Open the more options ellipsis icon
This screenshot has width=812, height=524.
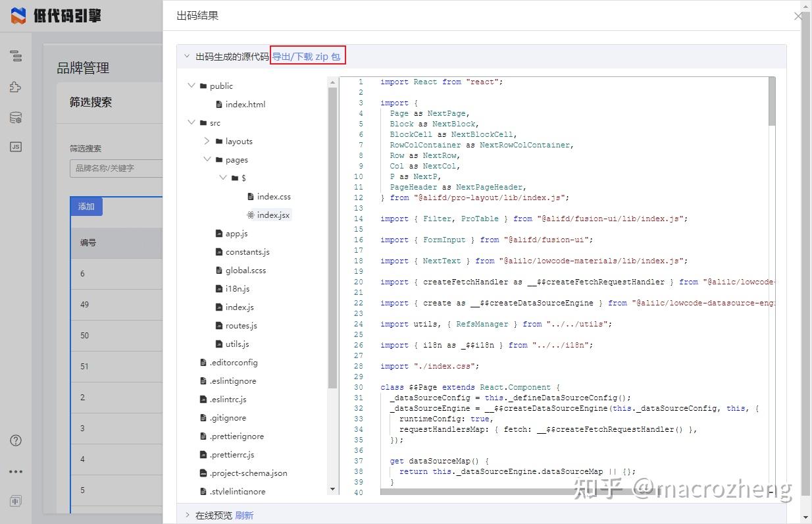click(16, 471)
